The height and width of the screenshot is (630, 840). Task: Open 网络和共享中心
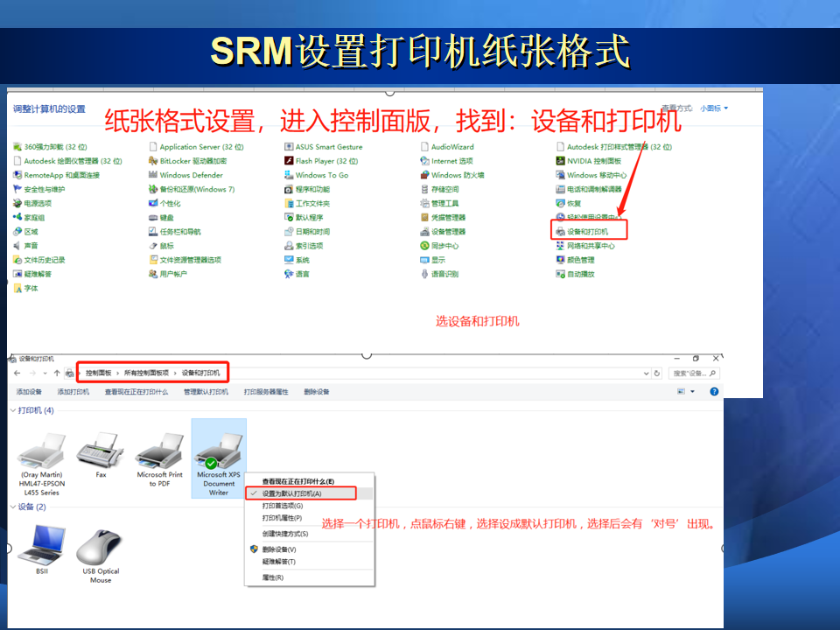click(x=585, y=246)
